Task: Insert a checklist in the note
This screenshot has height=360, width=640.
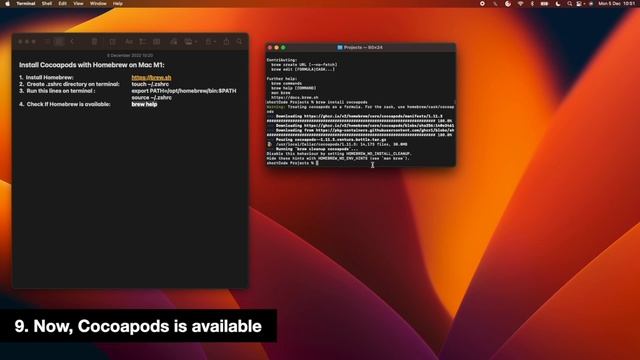Action: [143, 42]
